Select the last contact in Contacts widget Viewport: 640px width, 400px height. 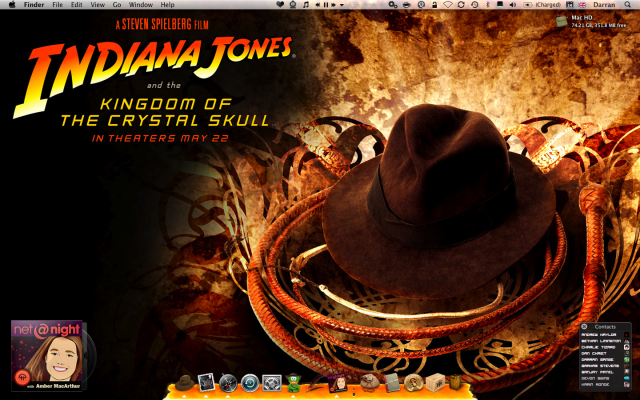(605, 384)
